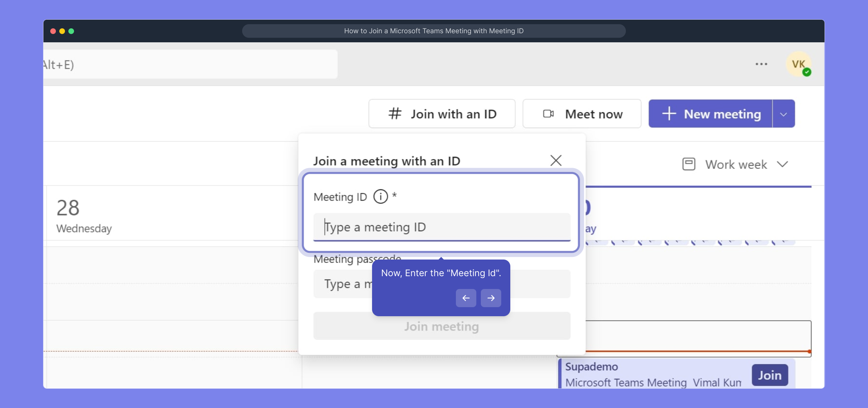Open the three-dots more options menu
868x408 pixels.
coord(761,64)
